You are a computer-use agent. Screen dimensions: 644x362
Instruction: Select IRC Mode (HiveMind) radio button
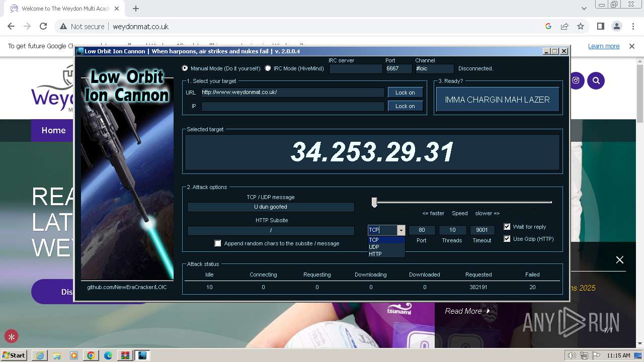pos(268,68)
